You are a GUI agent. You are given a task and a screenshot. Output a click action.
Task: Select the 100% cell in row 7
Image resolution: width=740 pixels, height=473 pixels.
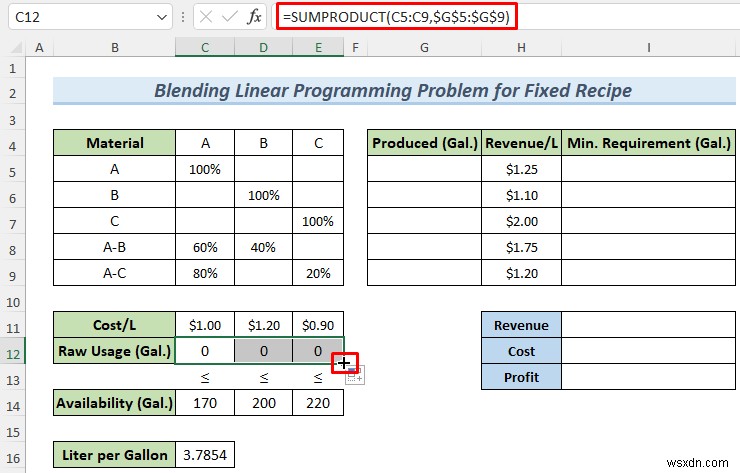(318, 221)
